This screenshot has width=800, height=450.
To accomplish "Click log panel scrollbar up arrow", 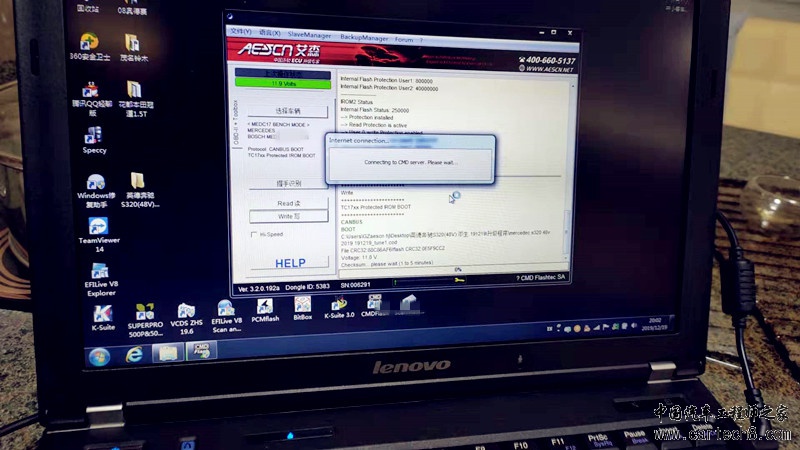I will point(572,87).
